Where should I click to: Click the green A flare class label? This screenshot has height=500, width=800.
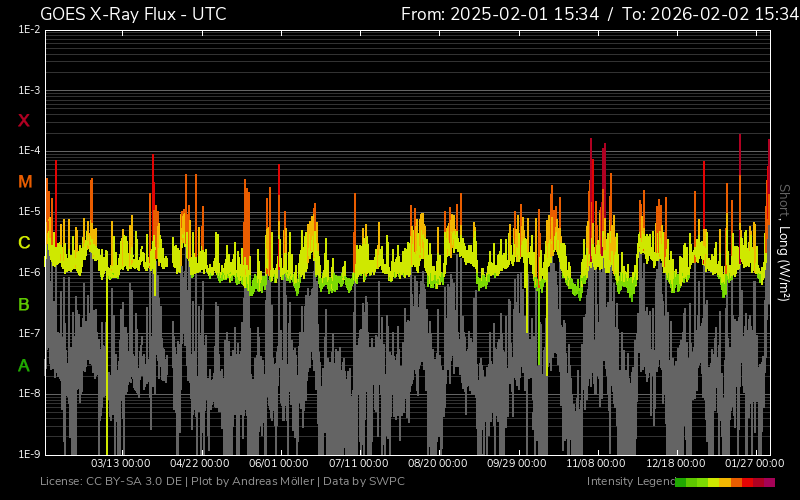(x=24, y=366)
